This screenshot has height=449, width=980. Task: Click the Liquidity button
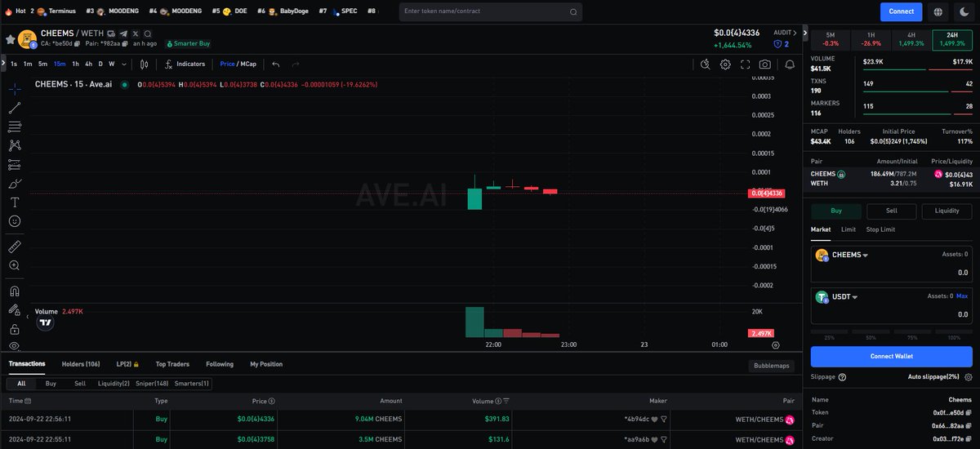click(947, 211)
